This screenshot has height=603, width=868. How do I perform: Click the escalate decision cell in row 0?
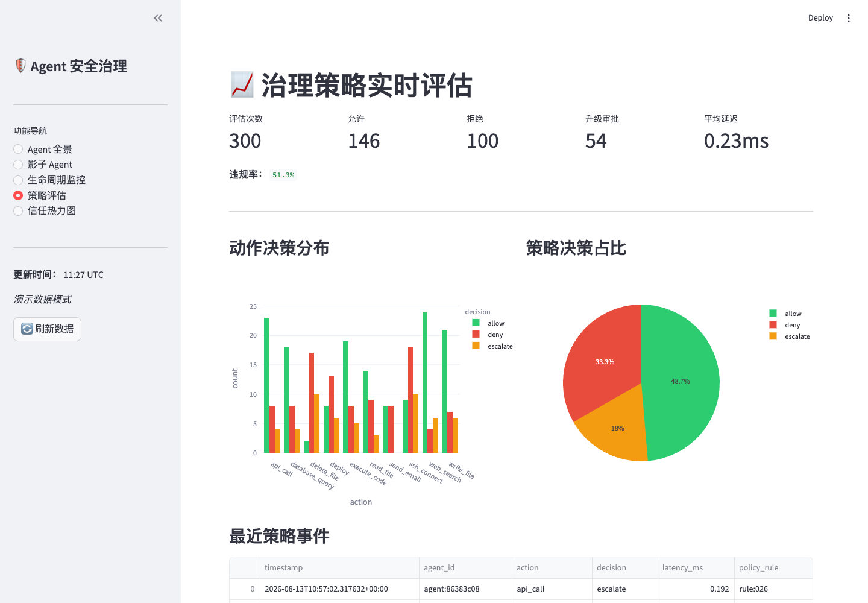[x=624, y=589]
